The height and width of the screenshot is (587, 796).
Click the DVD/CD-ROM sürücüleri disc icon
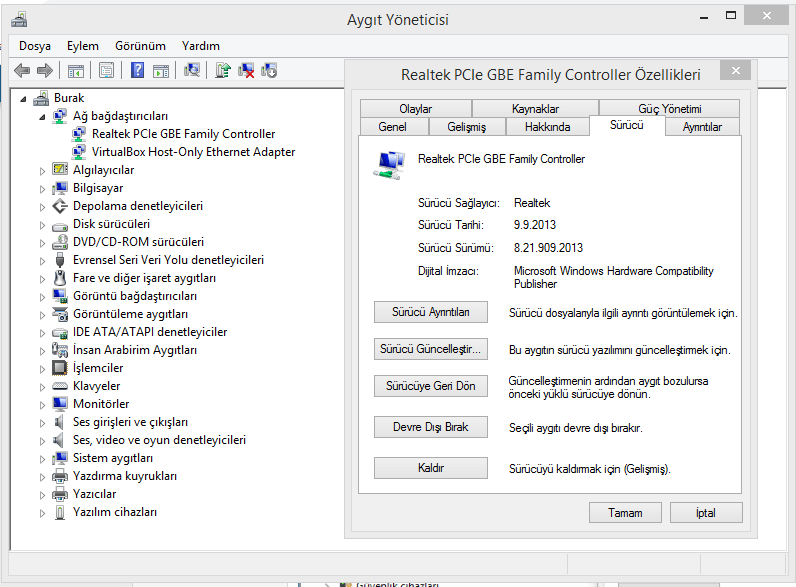(x=60, y=242)
